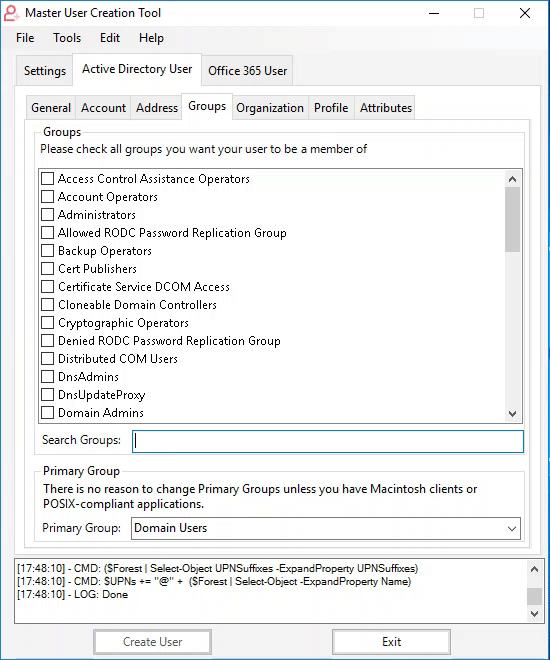Click the Search Groups input field
The width and height of the screenshot is (550, 660).
tap(328, 442)
